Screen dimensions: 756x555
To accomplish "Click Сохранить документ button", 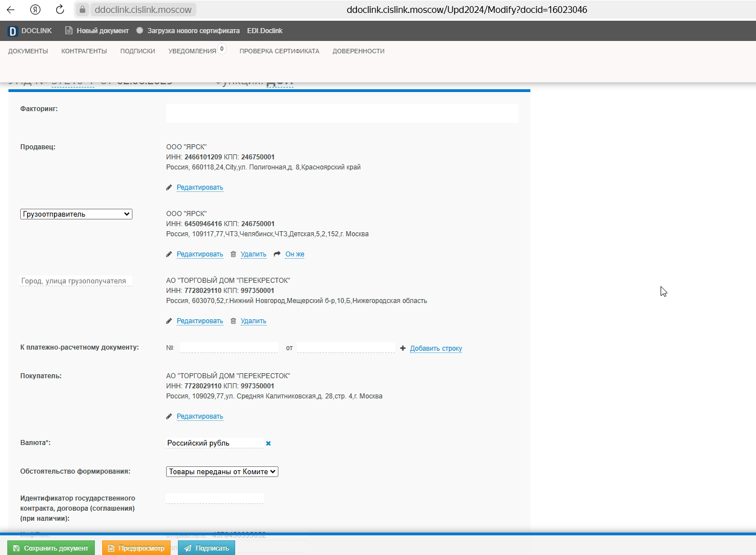I will pyautogui.click(x=51, y=548).
